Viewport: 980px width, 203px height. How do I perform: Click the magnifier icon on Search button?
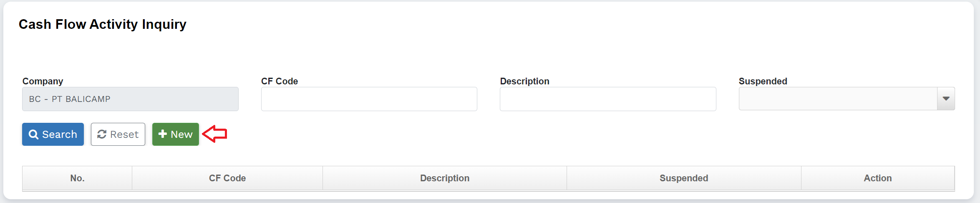[x=33, y=134]
